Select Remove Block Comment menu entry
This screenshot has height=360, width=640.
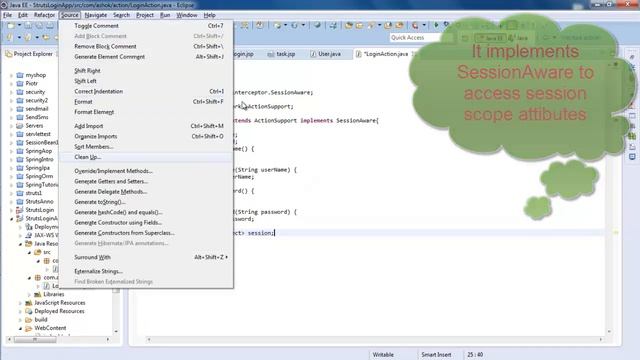click(x=146, y=47)
